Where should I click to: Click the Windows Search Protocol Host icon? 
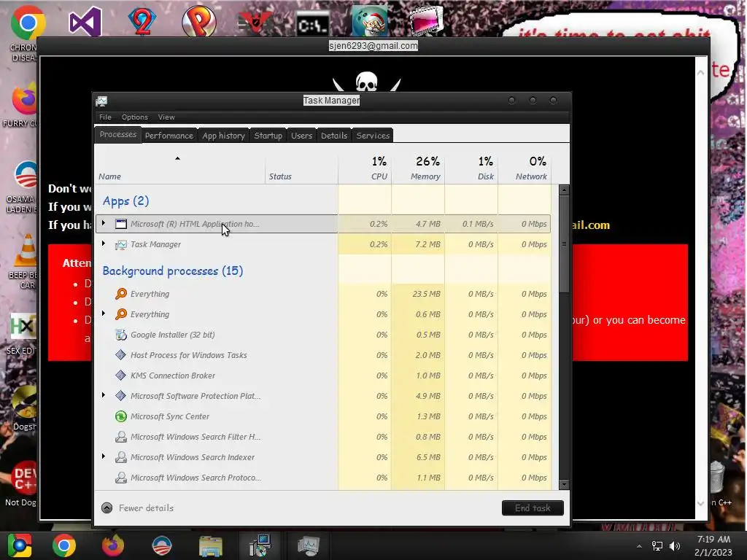pyautogui.click(x=121, y=478)
